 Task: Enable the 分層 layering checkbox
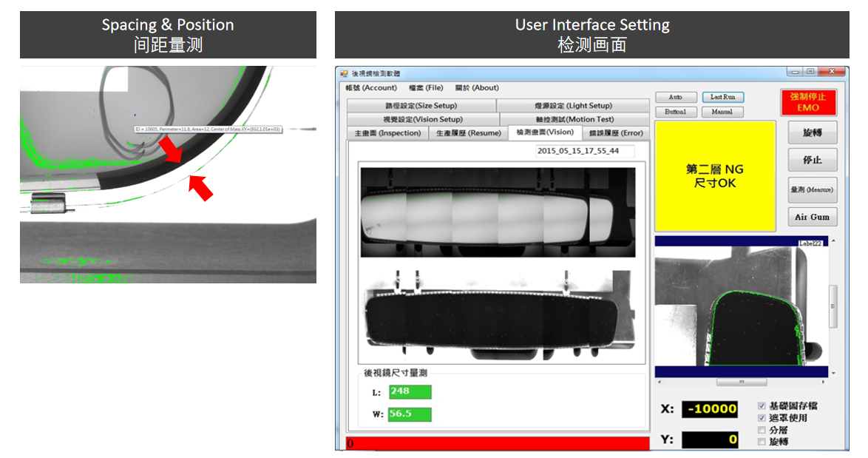click(762, 430)
